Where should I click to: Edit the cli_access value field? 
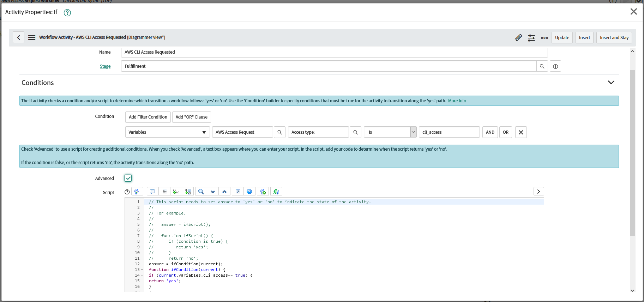click(x=449, y=132)
